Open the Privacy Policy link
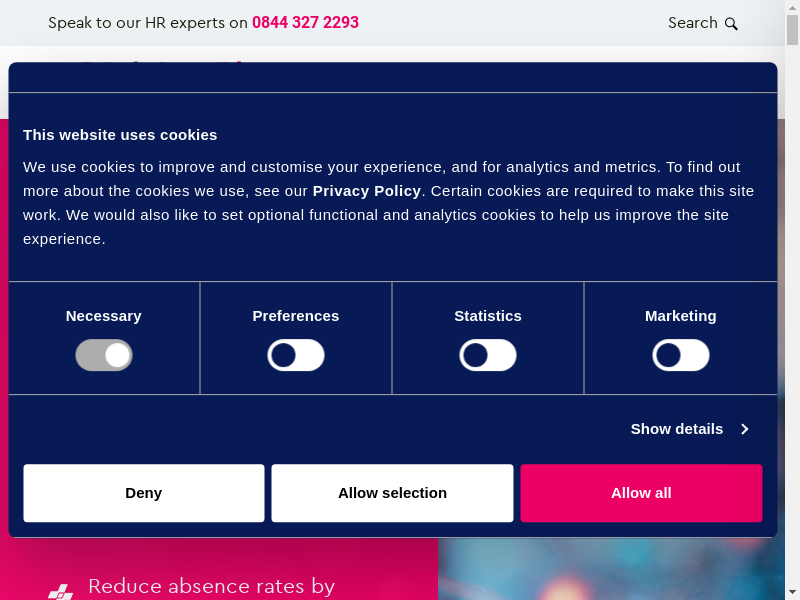This screenshot has height=600, width=800. pyautogui.click(x=366, y=191)
